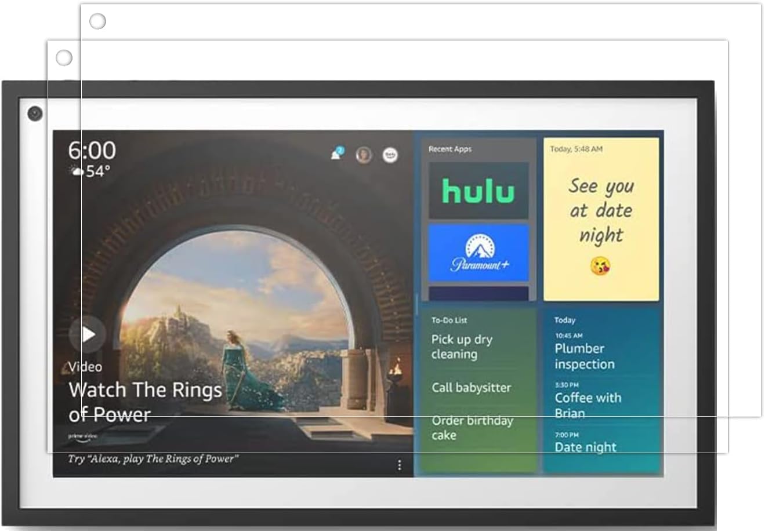The image size is (765, 532).
Task: Open the user profile avatar
Action: [x=364, y=155]
